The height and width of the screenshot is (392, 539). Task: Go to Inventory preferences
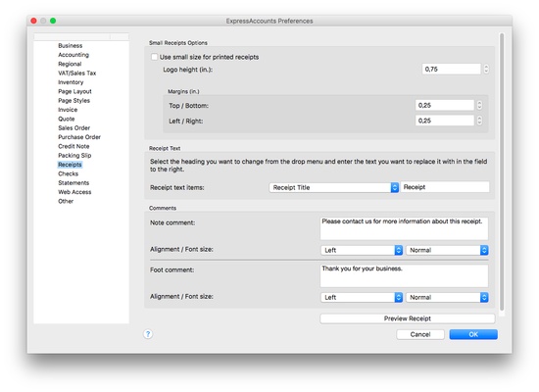(71, 82)
